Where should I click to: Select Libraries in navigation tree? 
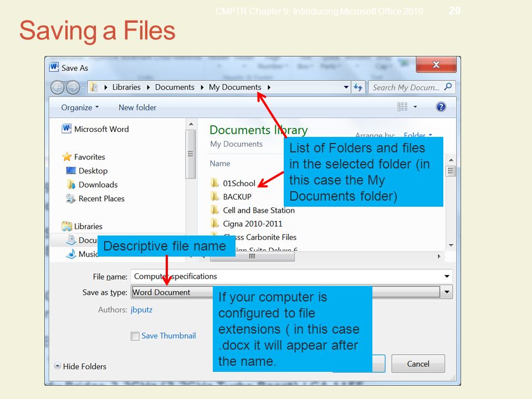coord(88,226)
